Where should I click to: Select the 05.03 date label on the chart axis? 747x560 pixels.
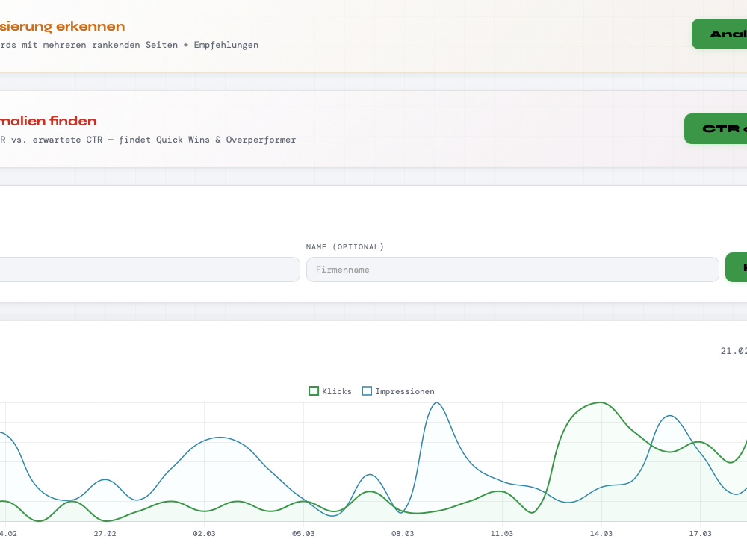pyautogui.click(x=303, y=533)
